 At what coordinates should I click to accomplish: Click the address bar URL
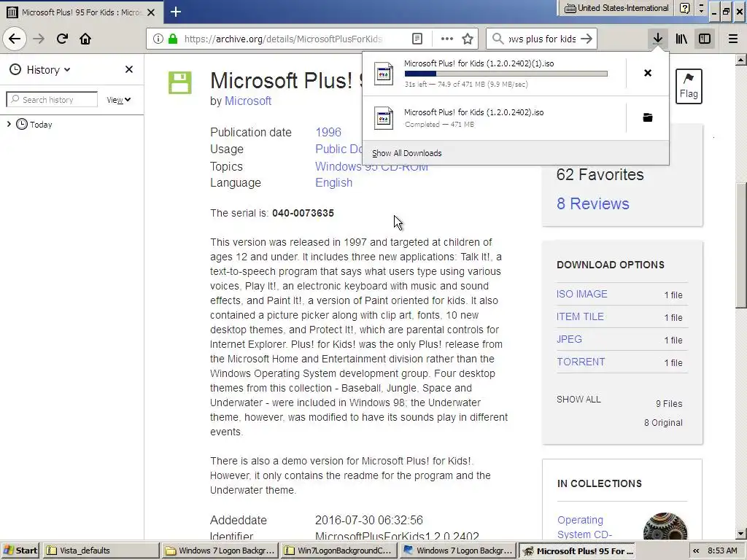click(283, 39)
